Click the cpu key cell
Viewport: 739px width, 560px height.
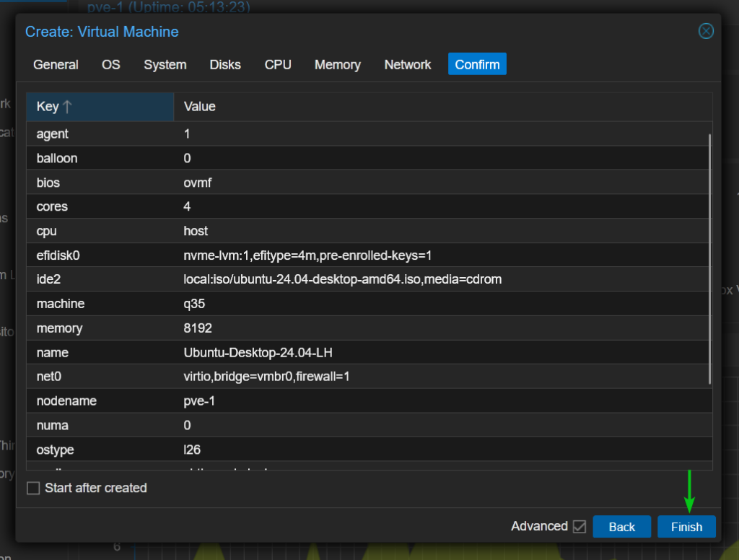(47, 231)
